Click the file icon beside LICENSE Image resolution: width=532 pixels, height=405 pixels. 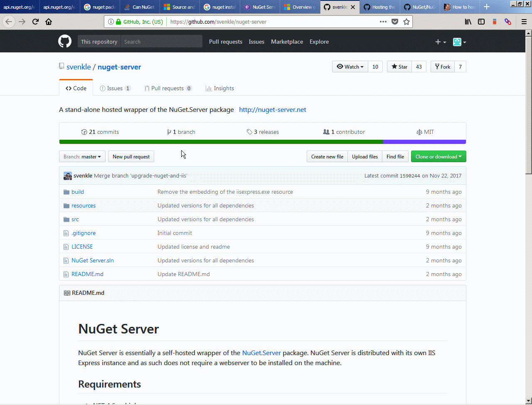66,247
